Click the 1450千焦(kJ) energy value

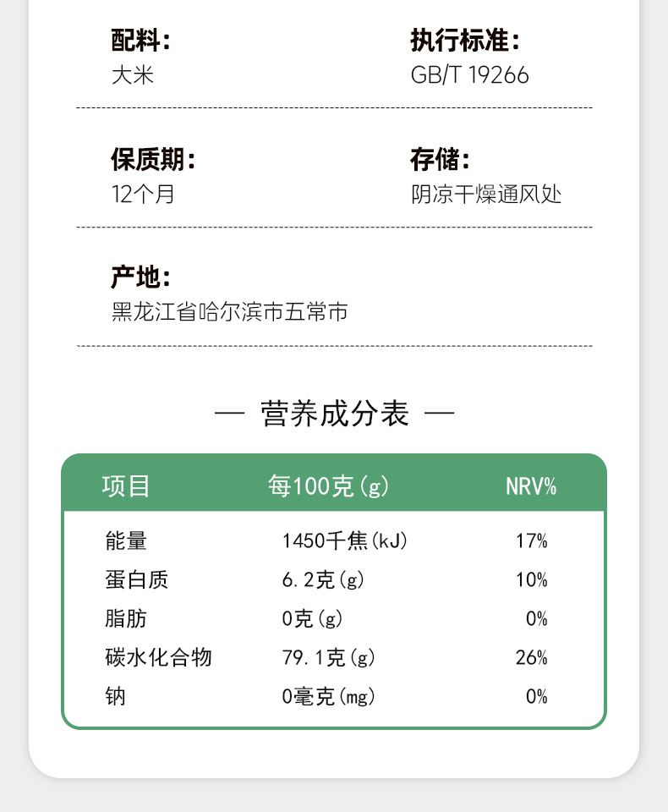coord(345,540)
